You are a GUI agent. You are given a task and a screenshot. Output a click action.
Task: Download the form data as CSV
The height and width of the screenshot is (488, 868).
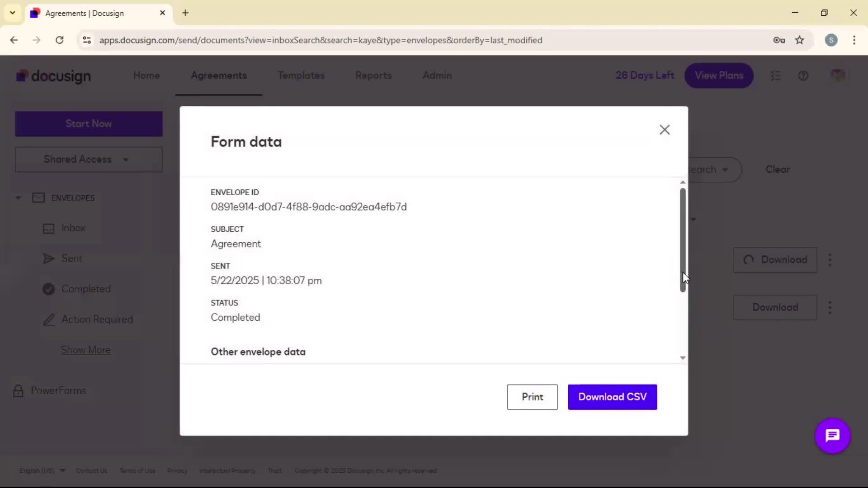[x=612, y=397]
